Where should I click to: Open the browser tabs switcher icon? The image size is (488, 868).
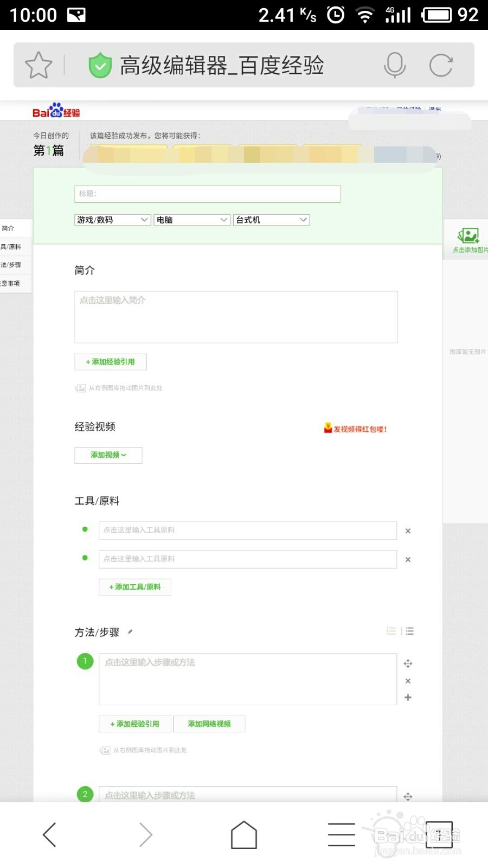[439, 834]
